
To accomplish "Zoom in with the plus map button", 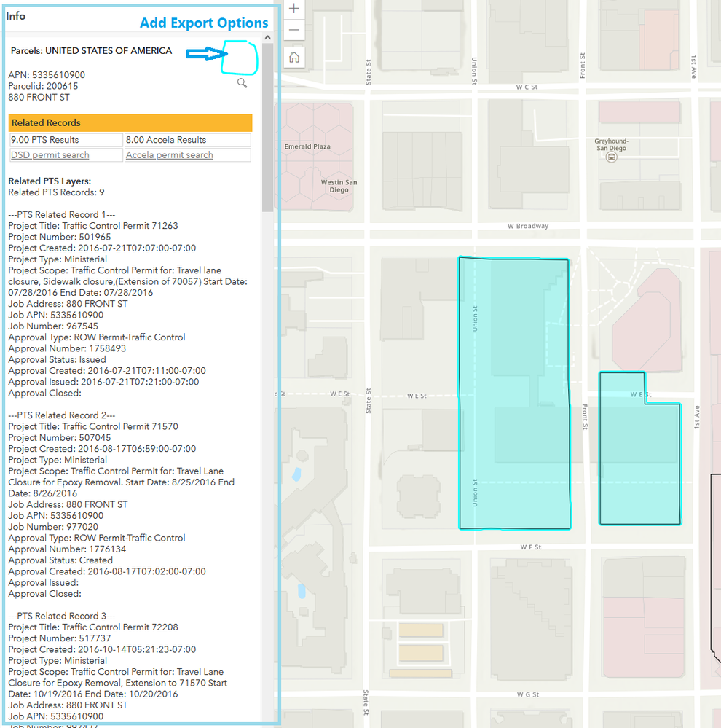I will pyautogui.click(x=293, y=8).
